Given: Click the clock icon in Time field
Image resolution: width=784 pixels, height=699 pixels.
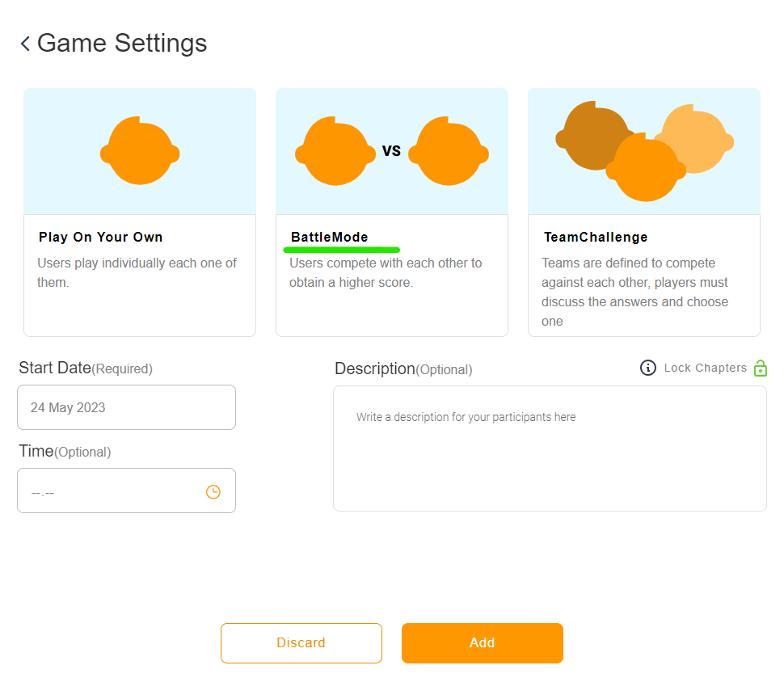Looking at the screenshot, I should coord(213,492).
